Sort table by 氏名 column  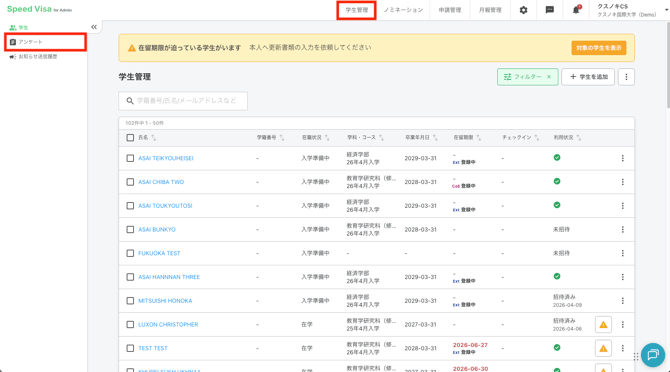(x=154, y=138)
